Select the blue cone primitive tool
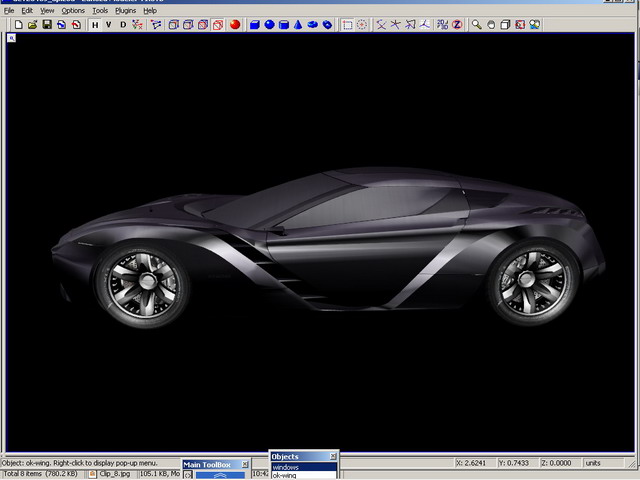Screen dimensions: 640x480 click(x=298, y=24)
